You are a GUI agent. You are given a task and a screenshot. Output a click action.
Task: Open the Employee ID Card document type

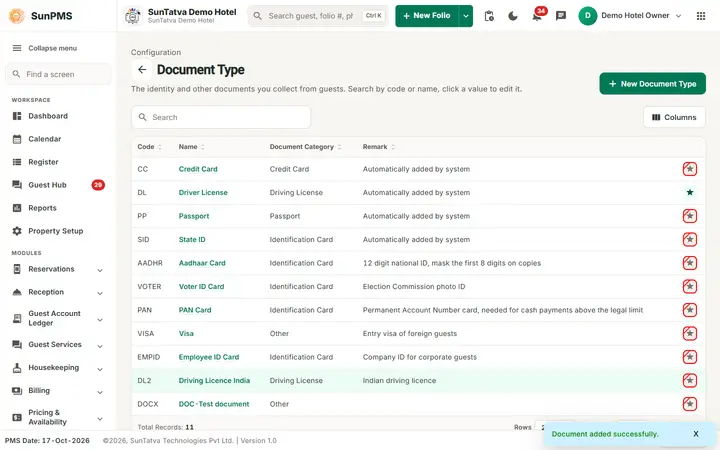209,357
